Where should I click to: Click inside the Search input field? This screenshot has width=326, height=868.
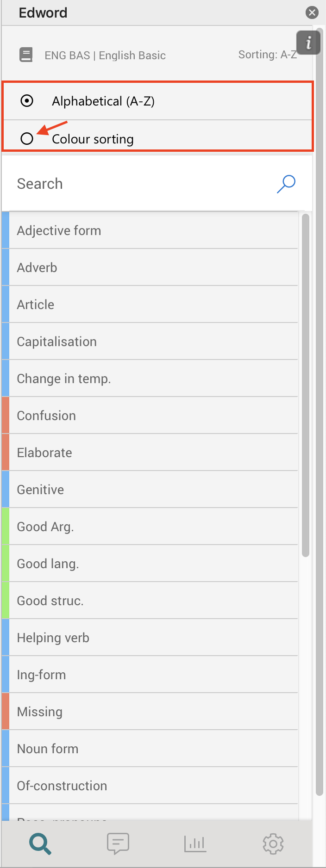tap(139, 184)
